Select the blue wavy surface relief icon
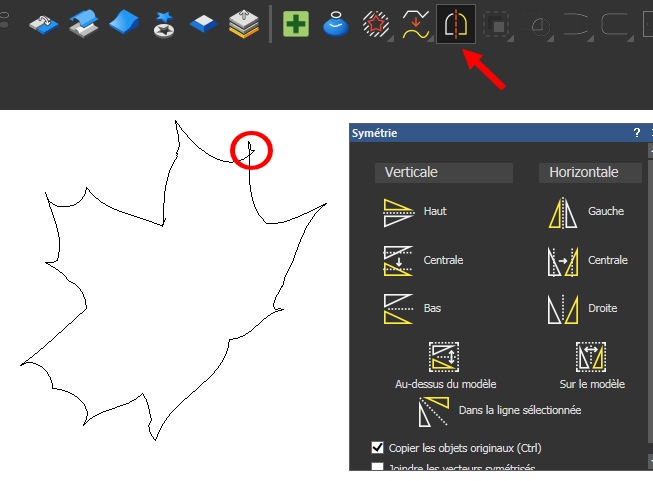653x481 pixels. point(124,23)
